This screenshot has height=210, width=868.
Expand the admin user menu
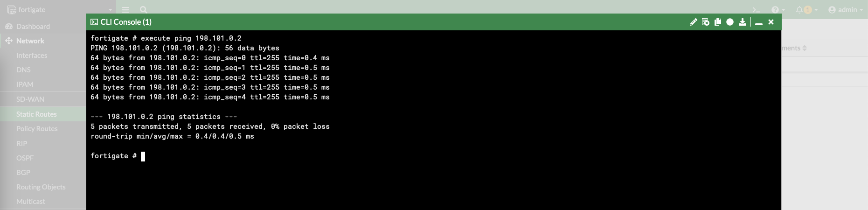pyautogui.click(x=846, y=10)
